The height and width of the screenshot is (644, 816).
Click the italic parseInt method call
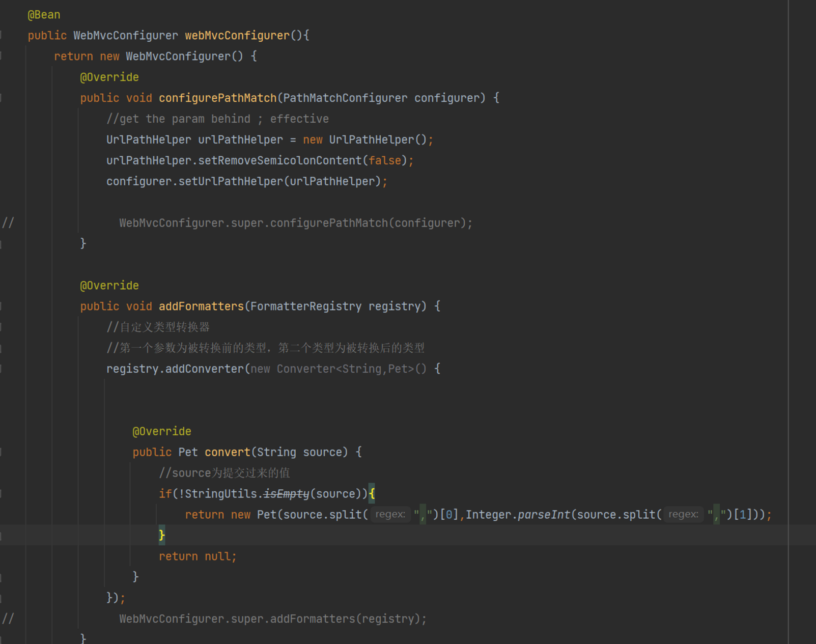click(x=543, y=515)
